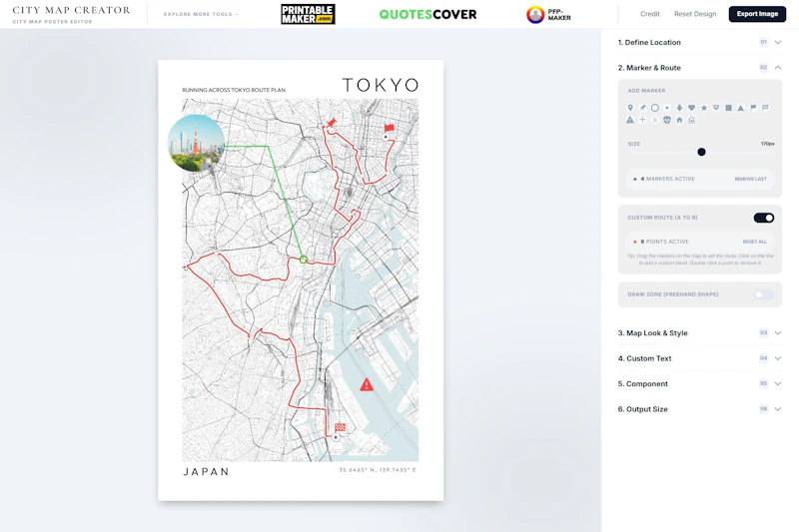Click Reset Design in the header

(x=695, y=14)
